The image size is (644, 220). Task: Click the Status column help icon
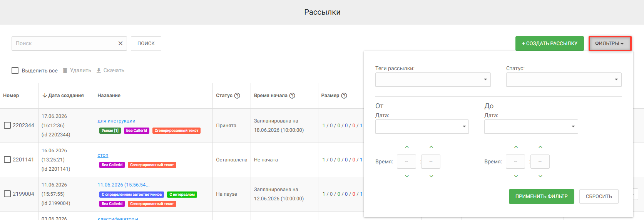(237, 96)
